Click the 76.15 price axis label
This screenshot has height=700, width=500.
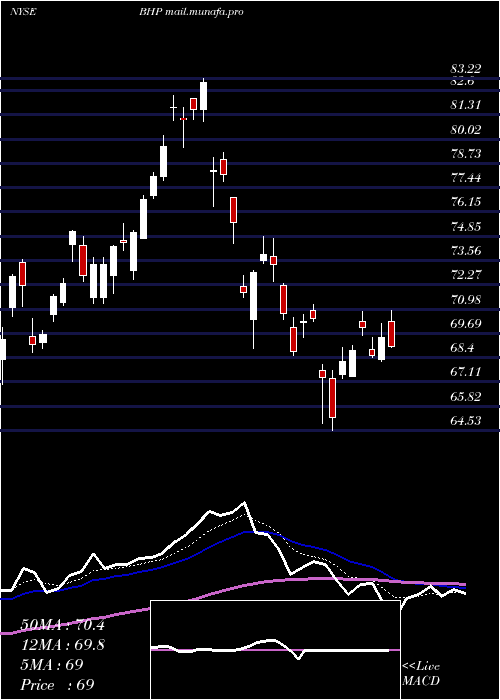point(466,202)
